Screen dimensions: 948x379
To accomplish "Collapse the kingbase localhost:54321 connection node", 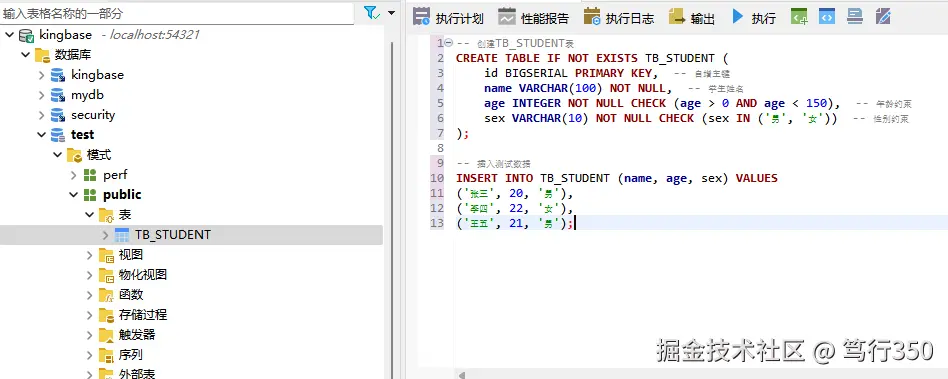I will pyautogui.click(x=9, y=35).
